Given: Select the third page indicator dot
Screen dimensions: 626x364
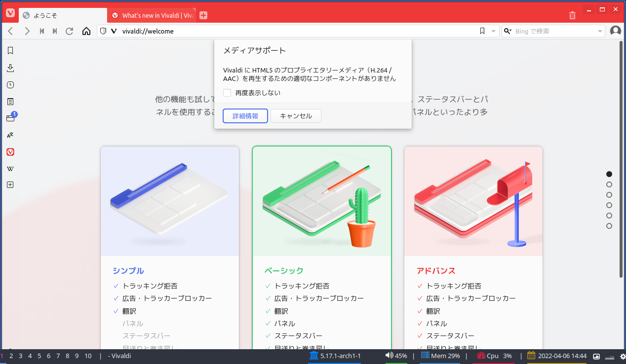Looking at the screenshot, I should [609, 195].
